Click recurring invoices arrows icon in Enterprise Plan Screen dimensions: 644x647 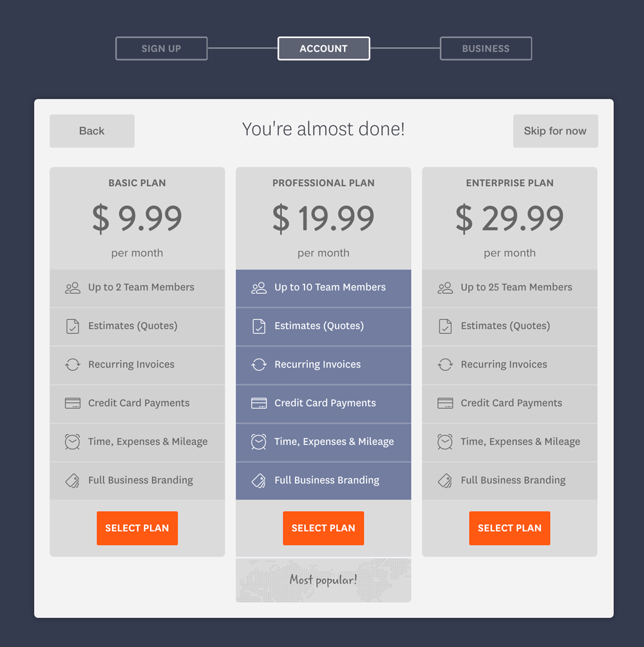[x=445, y=364]
